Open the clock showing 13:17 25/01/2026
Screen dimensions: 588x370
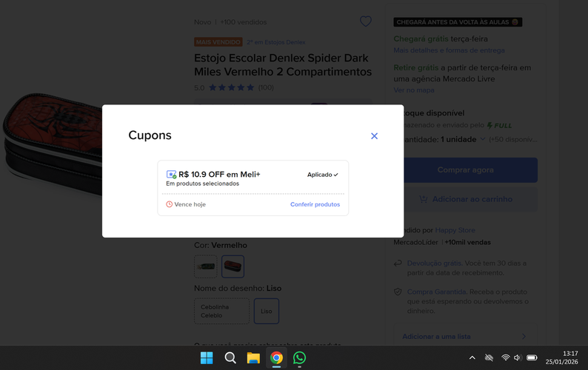point(561,357)
